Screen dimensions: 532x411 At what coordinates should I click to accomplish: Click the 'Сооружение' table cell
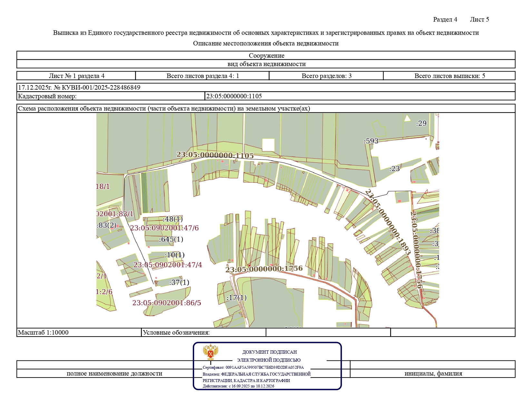coord(266,55)
